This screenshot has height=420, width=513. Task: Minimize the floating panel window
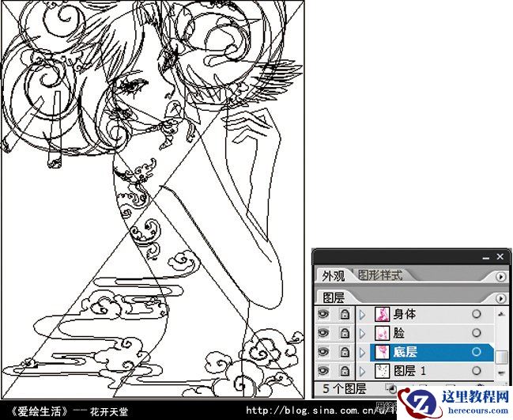486,258
